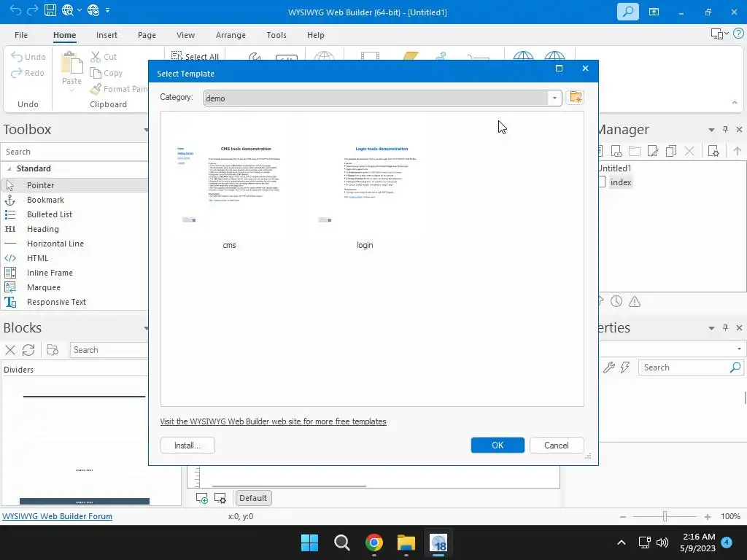Click the Save icon in the title bar
Screen dimensions: 747x560
[50, 10]
